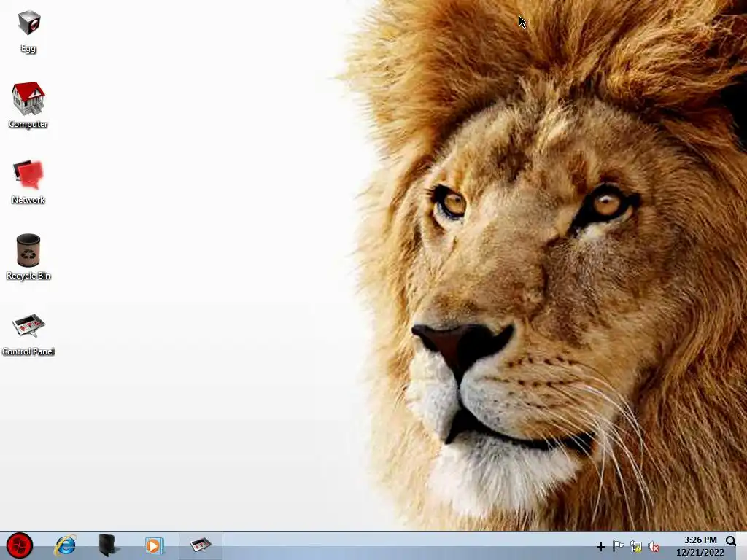
Task: Open the black folder taskbar shortcut
Action: (108, 545)
